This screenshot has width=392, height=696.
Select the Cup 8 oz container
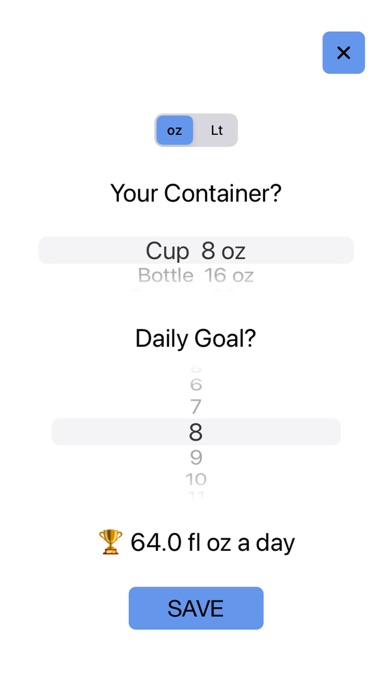click(x=196, y=250)
